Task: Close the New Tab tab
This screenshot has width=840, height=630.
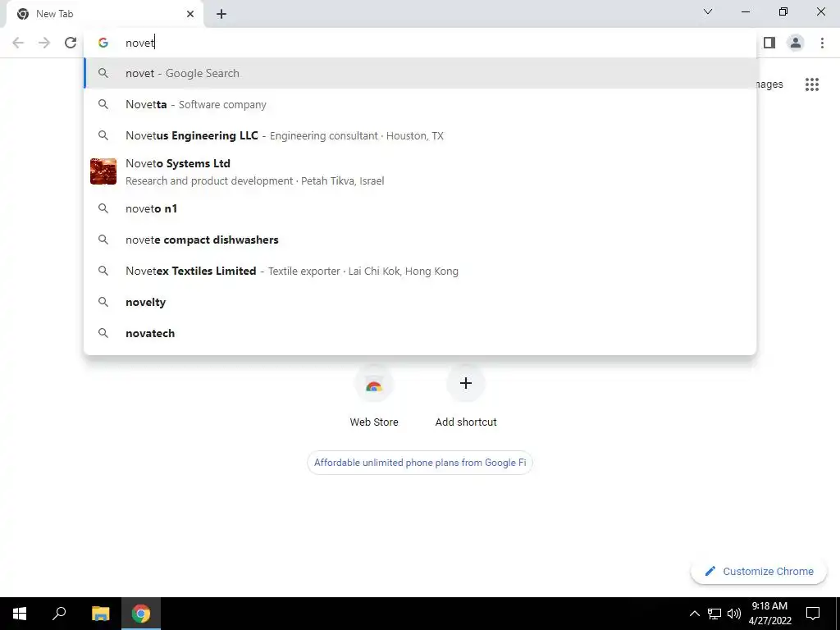Action: click(x=190, y=14)
